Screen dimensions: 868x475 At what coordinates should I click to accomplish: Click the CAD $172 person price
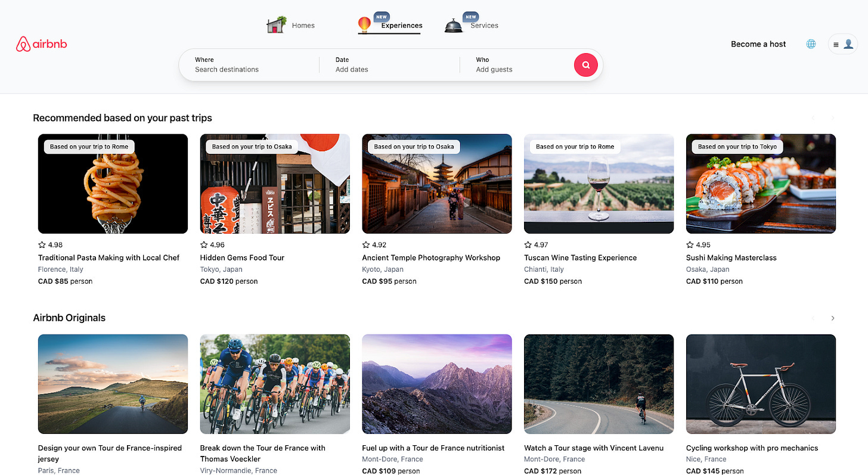553,471
